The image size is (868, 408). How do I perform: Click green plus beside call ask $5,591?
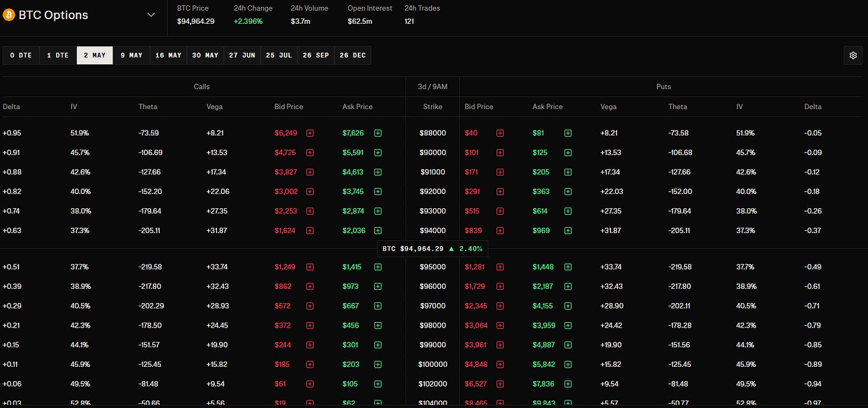point(378,153)
